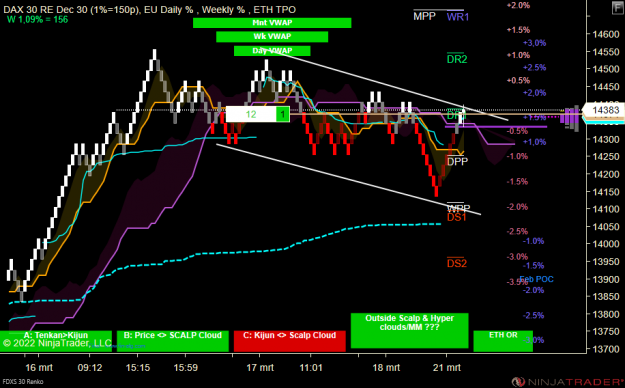
Task: Click the 15:59 time axis label
Action: [x=186, y=367]
